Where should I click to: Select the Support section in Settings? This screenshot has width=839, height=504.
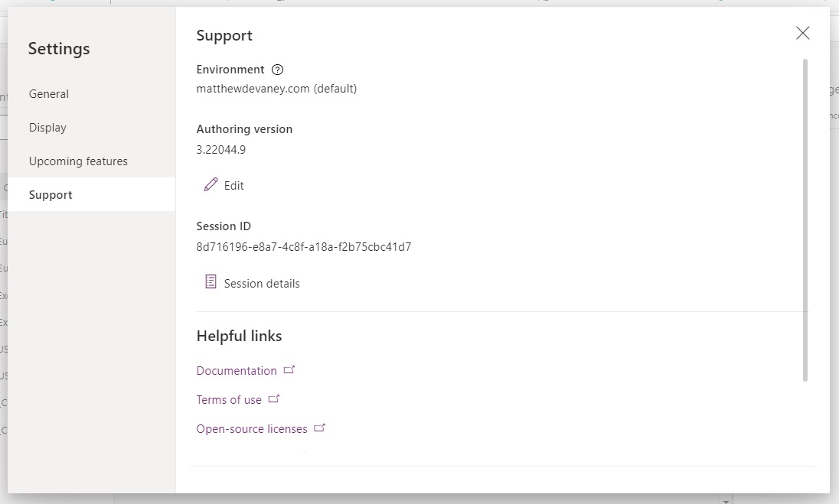(51, 194)
